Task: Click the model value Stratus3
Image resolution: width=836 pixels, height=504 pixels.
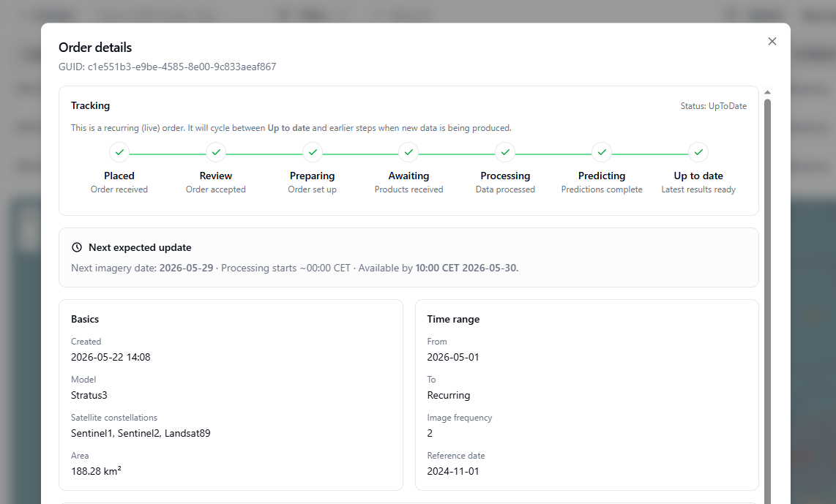Action: pos(89,395)
